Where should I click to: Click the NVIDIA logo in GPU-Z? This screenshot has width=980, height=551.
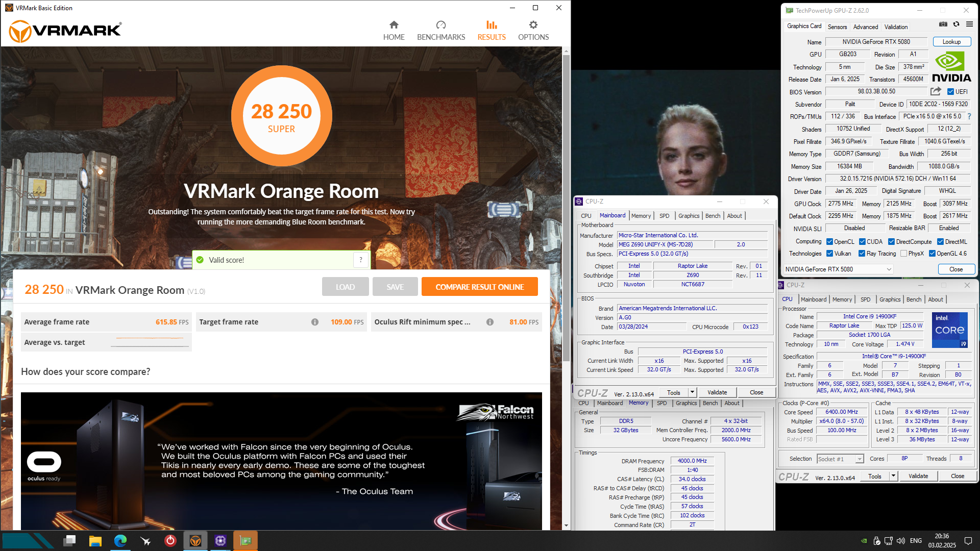click(951, 67)
